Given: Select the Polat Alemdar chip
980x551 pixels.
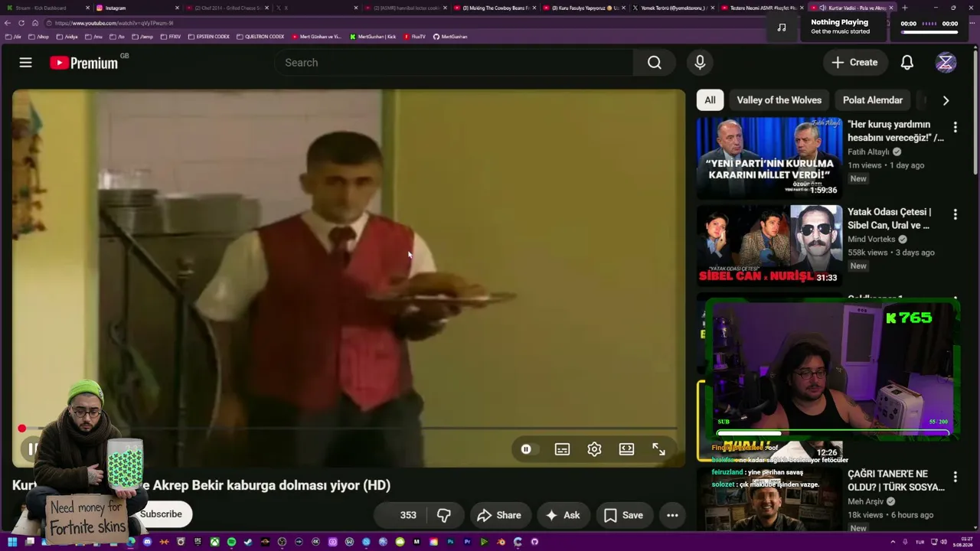Looking at the screenshot, I should point(873,100).
